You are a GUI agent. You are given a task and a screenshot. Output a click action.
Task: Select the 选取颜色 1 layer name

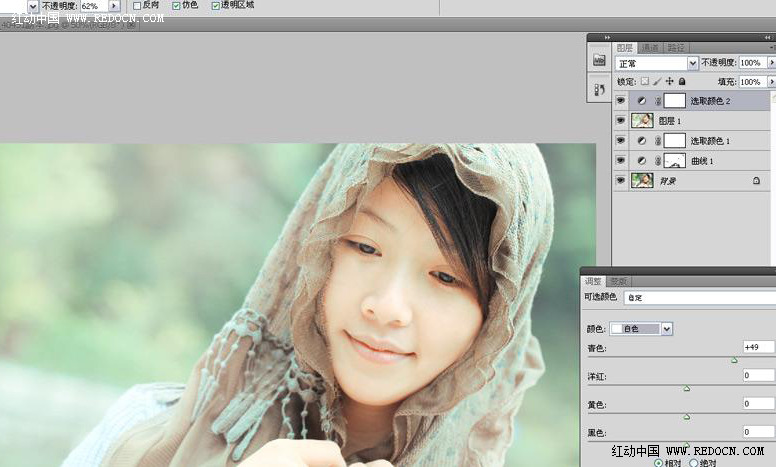pos(710,141)
